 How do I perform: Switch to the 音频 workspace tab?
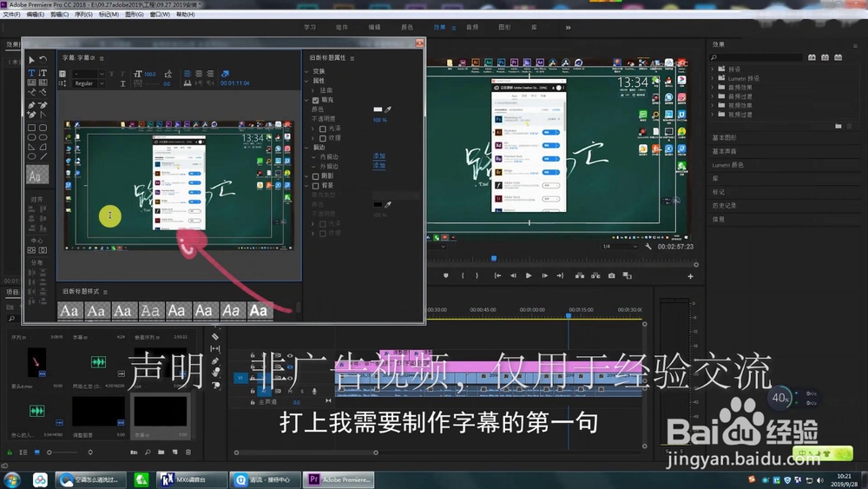472,27
